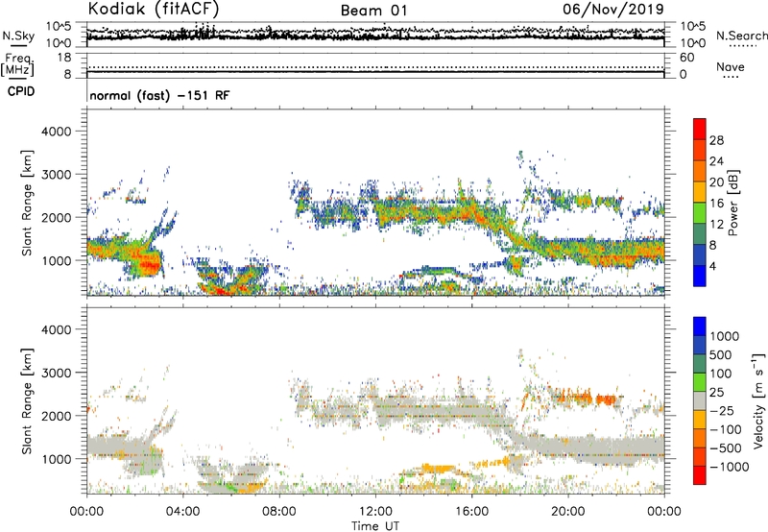Click the 'Nave' legend label
Screen dimensions: 768x532
pos(731,66)
